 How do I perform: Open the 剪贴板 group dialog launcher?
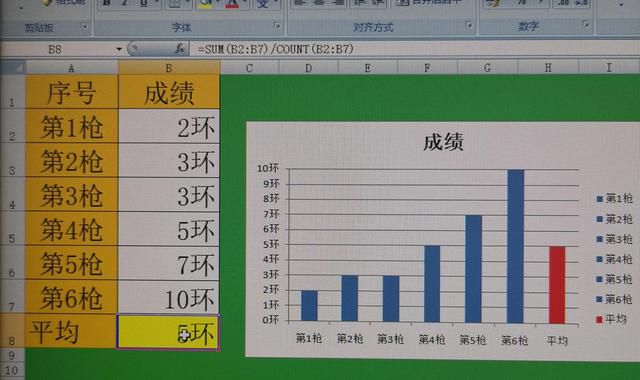point(84,27)
